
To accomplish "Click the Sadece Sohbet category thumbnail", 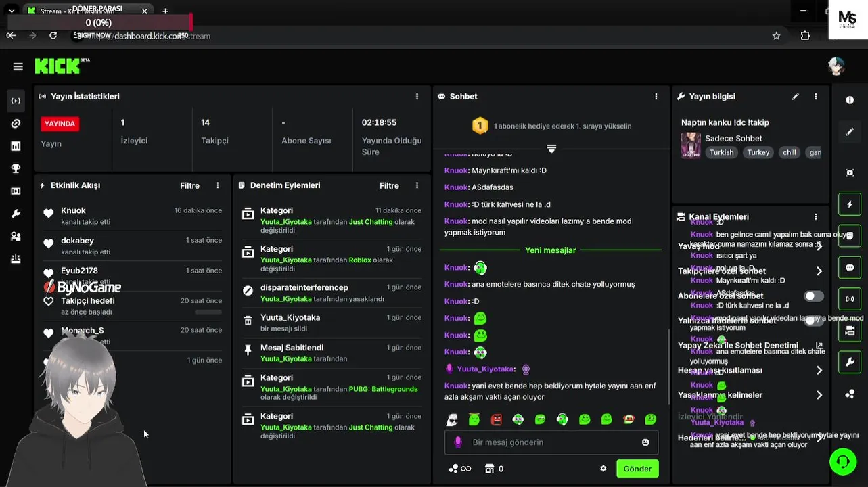I will point(691,145).
